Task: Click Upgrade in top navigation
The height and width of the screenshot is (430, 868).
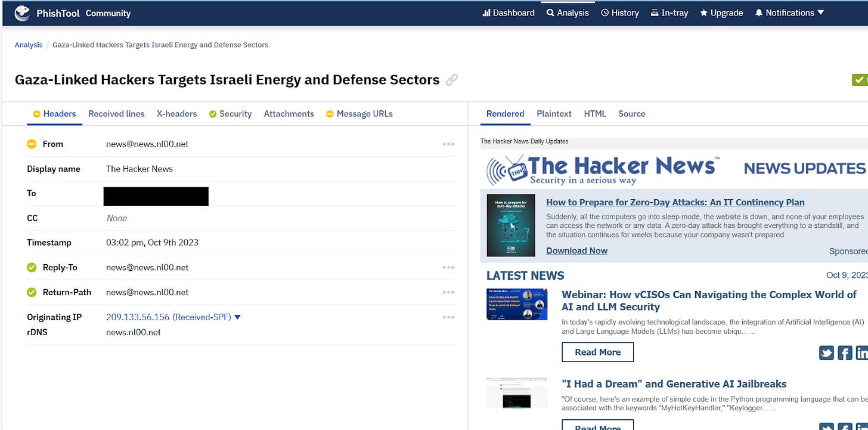Action: [x=721, y=13]
